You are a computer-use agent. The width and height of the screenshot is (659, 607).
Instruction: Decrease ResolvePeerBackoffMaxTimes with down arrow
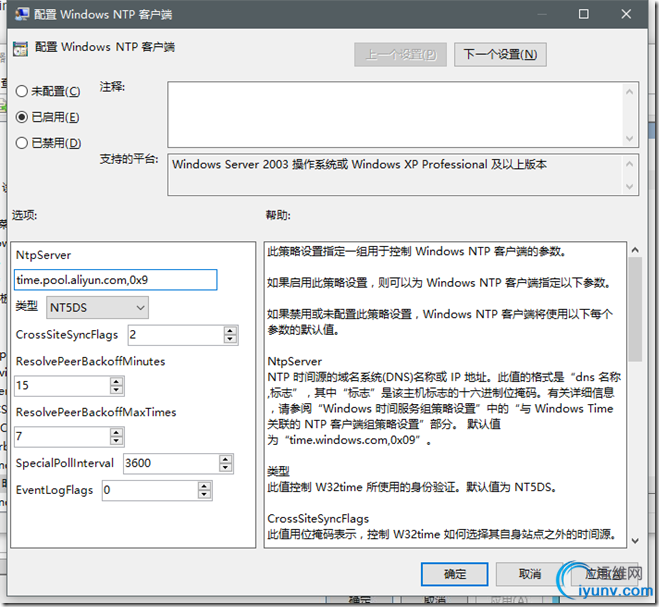click(116, 441)
